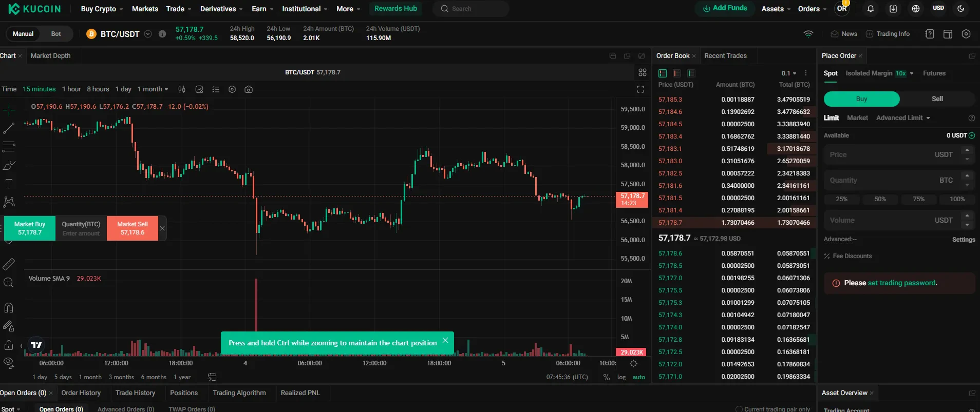This screenshot has height=412, width=980.
Task: Click the Add Funds button
Action: (x=725, y=8)
